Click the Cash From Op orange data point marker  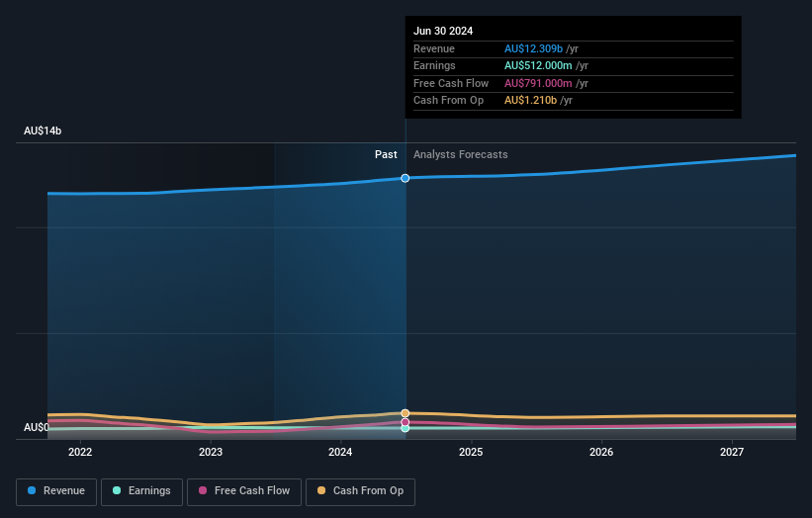click(406, 413)
